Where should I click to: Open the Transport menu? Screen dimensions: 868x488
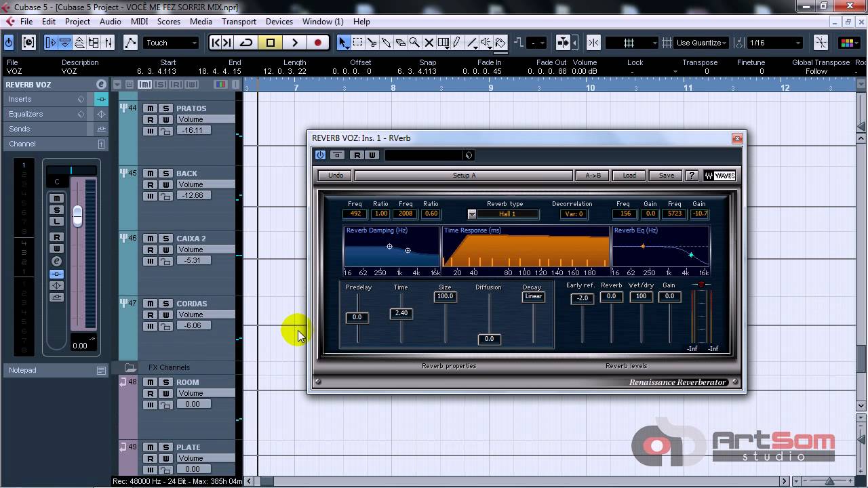(239, 22)
